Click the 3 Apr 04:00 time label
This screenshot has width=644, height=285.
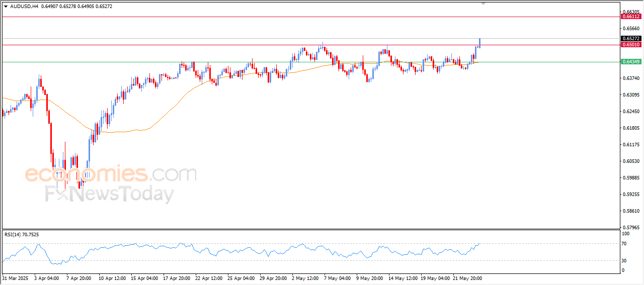coord(46,277)
